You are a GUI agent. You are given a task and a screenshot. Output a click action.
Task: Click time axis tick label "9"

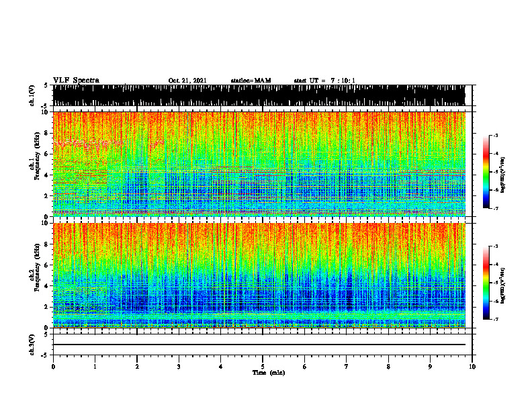pos(430,367)
